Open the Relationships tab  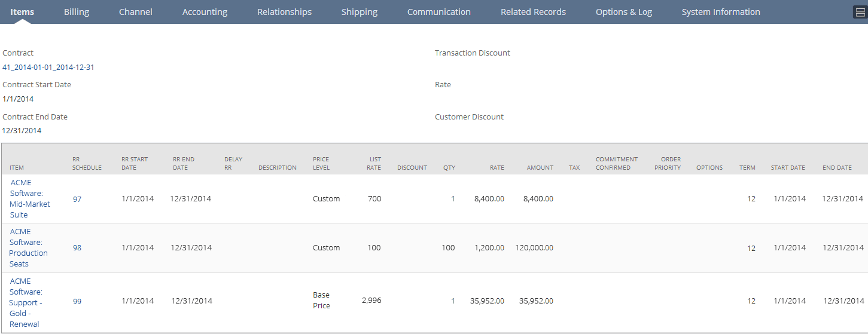[x=284, y=12]
